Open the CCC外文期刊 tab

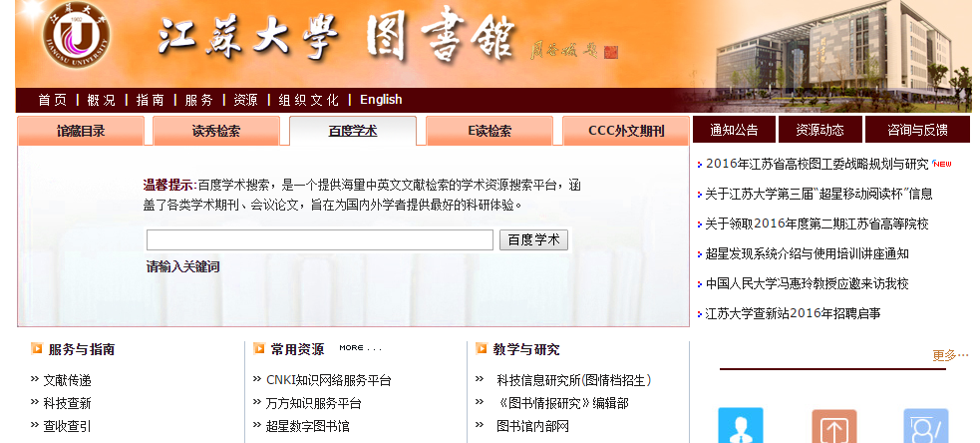pos(625,131)
